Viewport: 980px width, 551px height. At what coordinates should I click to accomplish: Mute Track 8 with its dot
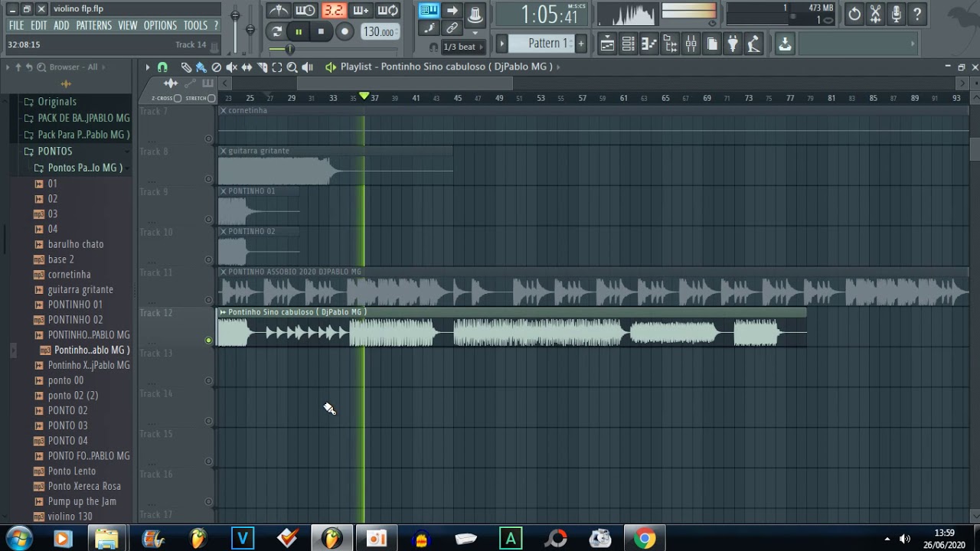tap(208, 179)
